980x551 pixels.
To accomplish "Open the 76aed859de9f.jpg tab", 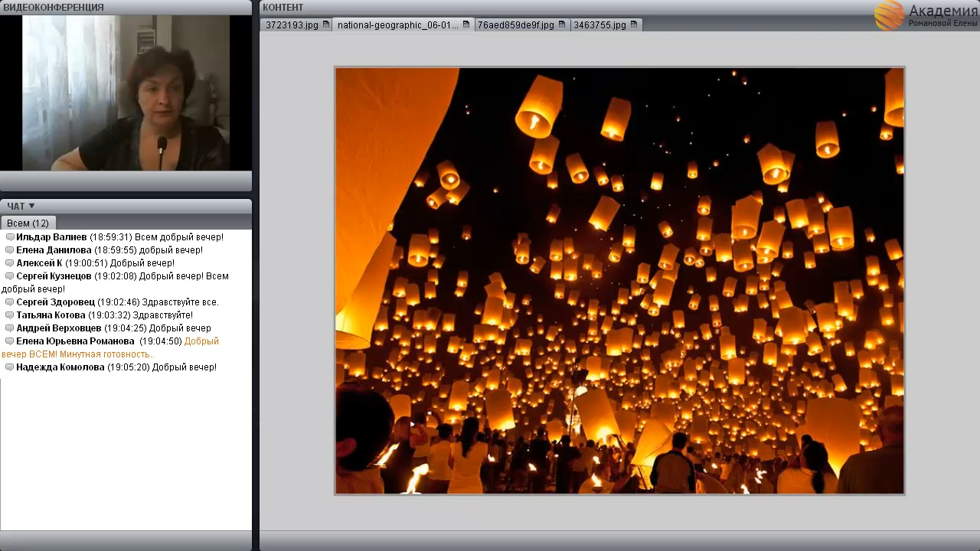I will (x=521, y=24).
